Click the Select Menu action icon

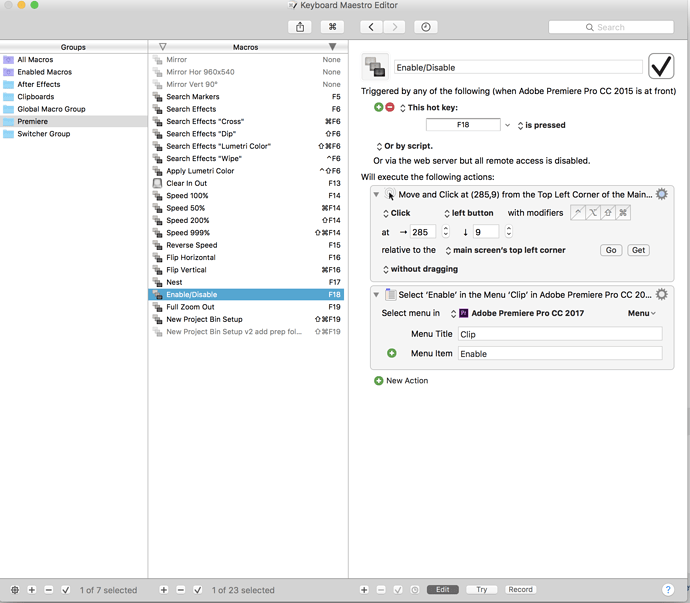(390, 294)
